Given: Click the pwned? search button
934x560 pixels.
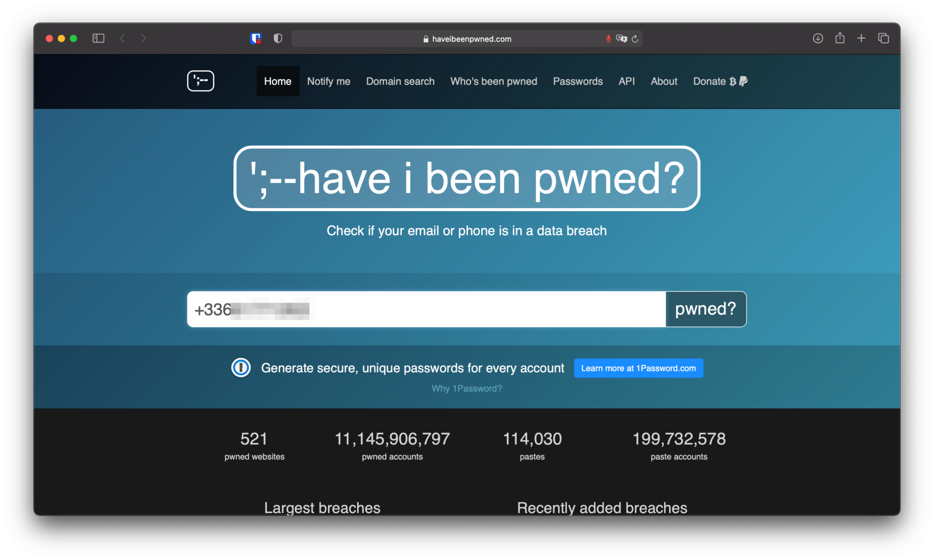Looking at the screenshot, I should pyautogui.click(x=706, y=309).
